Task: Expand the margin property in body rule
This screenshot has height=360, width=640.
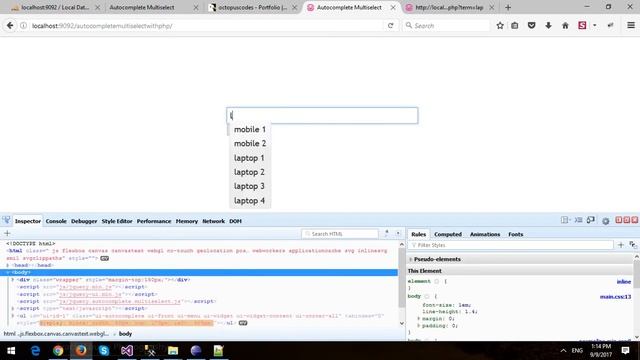Action: (x=418, y=318)
